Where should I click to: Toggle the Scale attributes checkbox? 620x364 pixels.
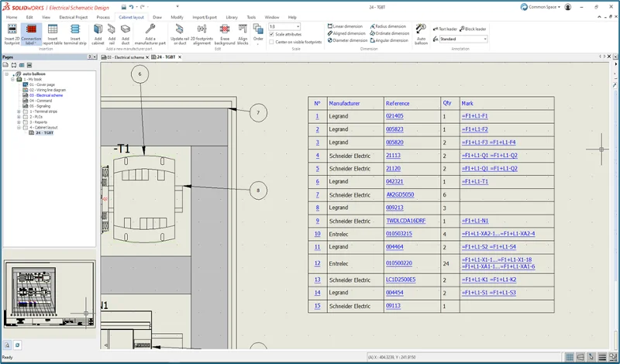click(x=270, y=34)
